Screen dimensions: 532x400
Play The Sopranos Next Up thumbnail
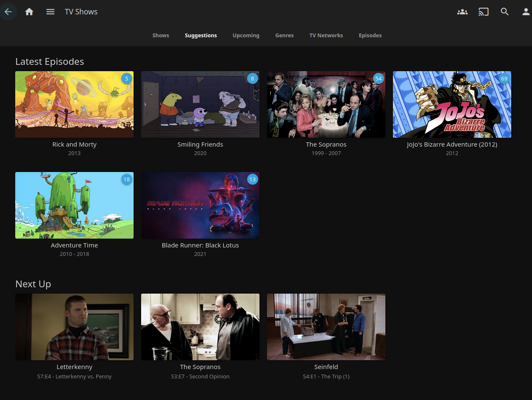[200, 327]
